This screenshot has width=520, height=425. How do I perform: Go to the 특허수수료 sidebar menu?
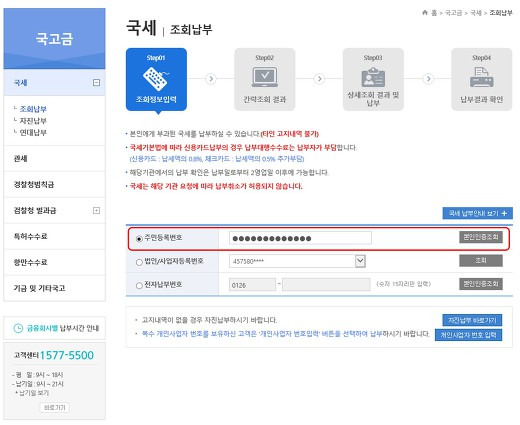[54, 236]
